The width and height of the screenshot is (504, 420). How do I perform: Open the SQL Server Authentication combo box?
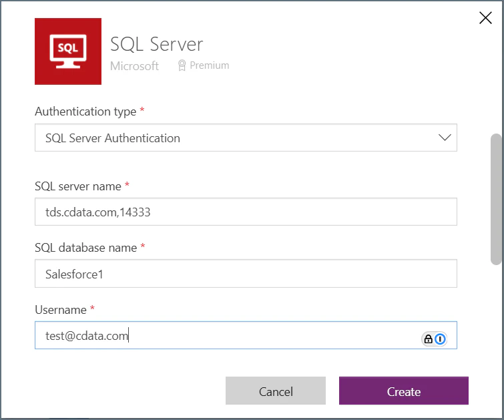click(246, 138)
